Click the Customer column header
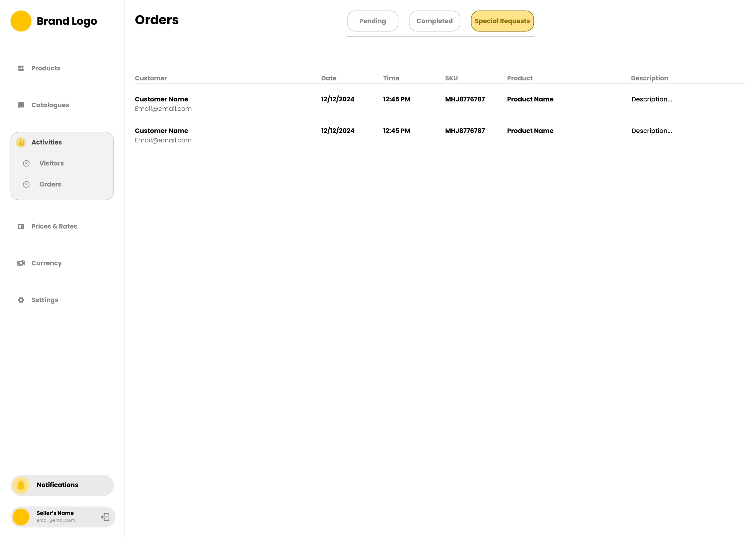 tap(151, 78)
